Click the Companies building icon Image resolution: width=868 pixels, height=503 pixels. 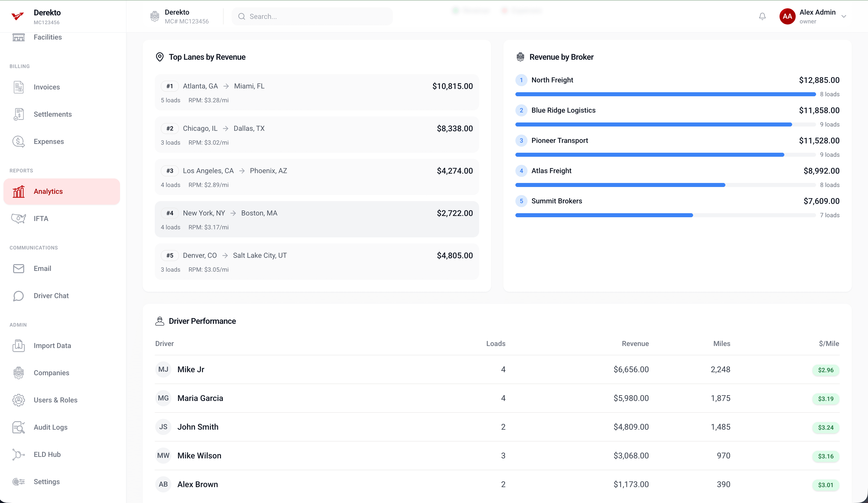click(19, 373)
